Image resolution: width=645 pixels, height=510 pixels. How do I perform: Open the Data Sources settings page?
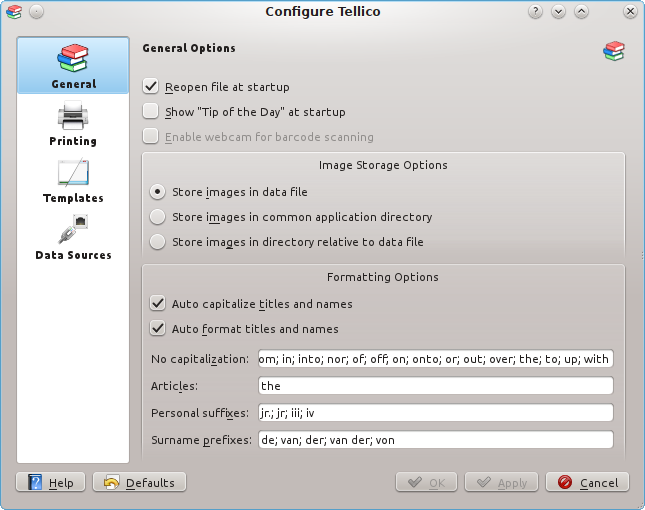point(73,237)
